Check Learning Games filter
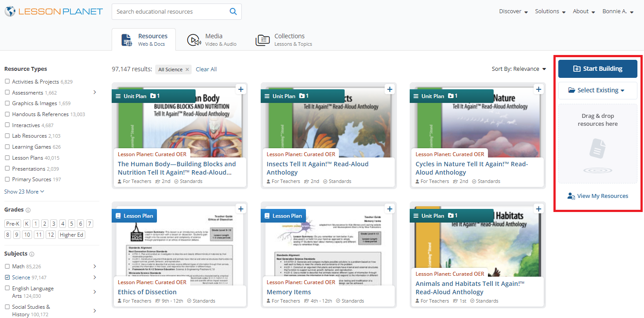This screenshot has width=644, height=318. click(x=7, y=146)
